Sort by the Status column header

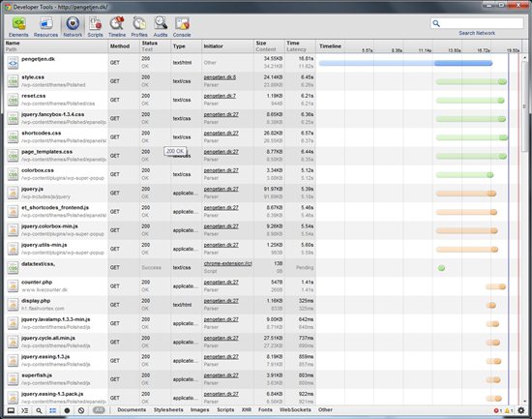click(x=155, y=46)
